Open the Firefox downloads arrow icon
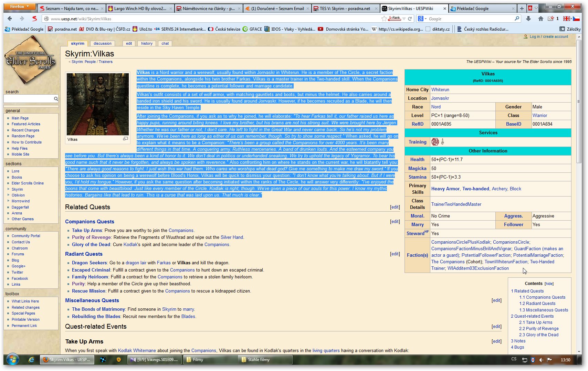Viewport: 588px width, 371px height. (528, 19)
